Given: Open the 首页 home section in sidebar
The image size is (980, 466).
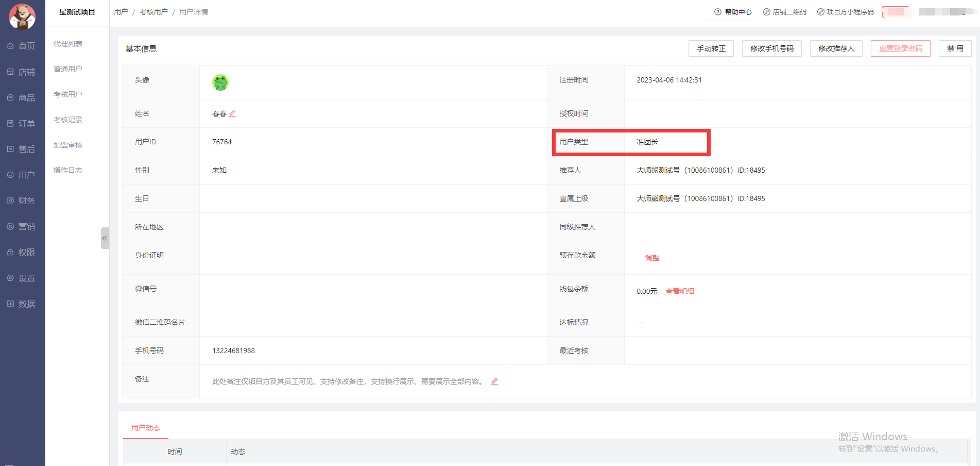Looking at the screenshot, I should 22,46.
